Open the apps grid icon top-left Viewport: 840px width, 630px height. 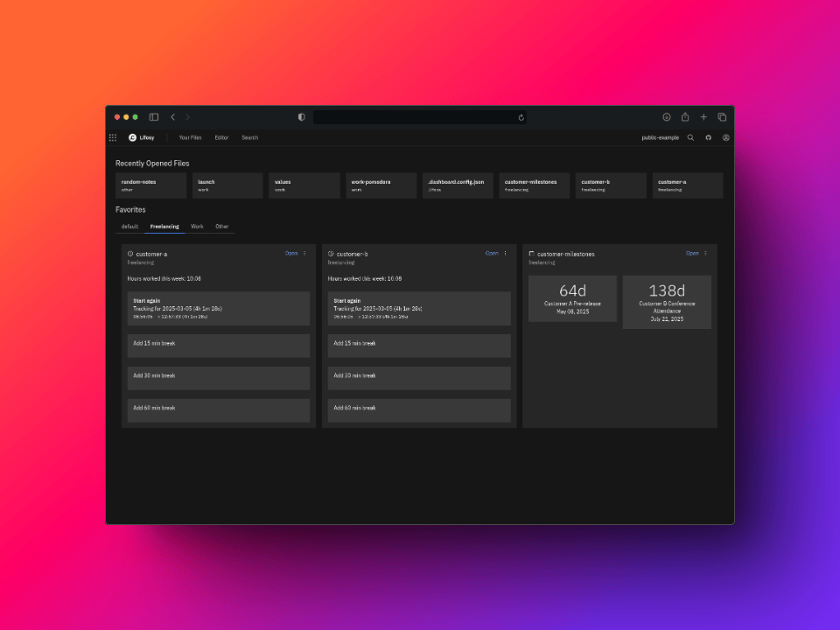coord(113,137)
